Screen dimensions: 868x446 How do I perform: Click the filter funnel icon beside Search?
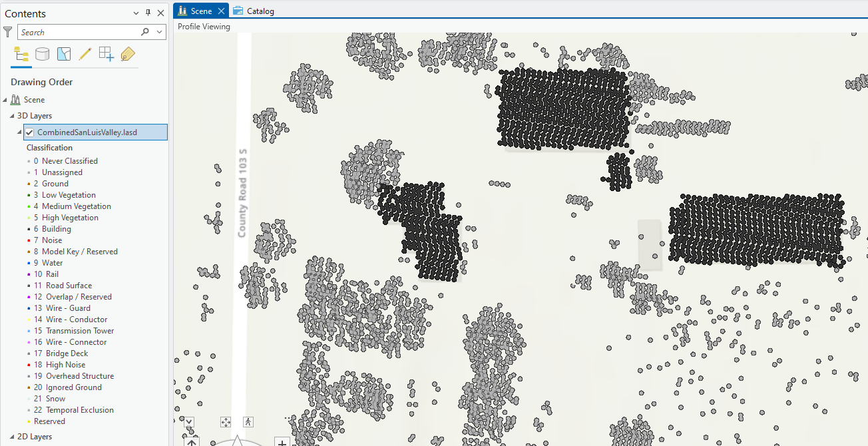(8, 32)
